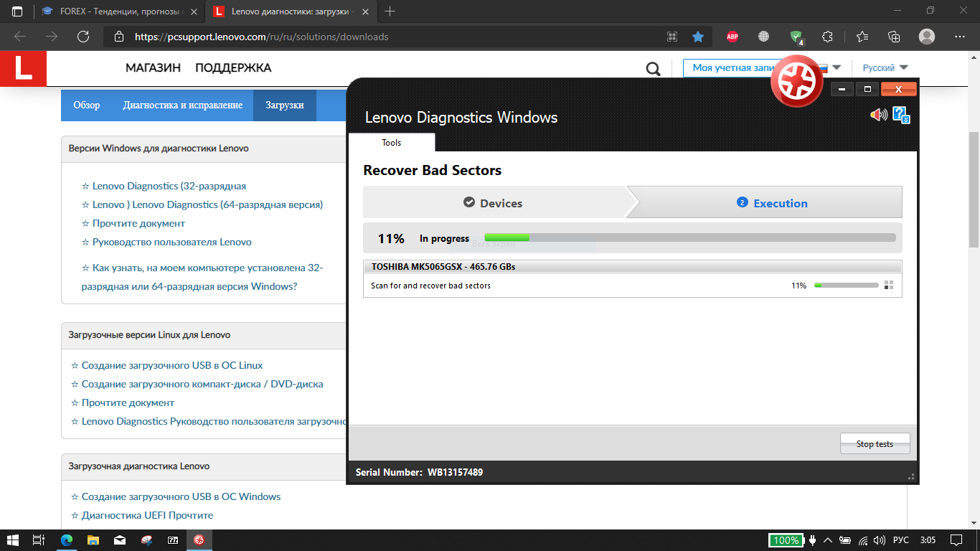
Task: Click the red Lenovo L logo on the page
Action: [23, 69]
